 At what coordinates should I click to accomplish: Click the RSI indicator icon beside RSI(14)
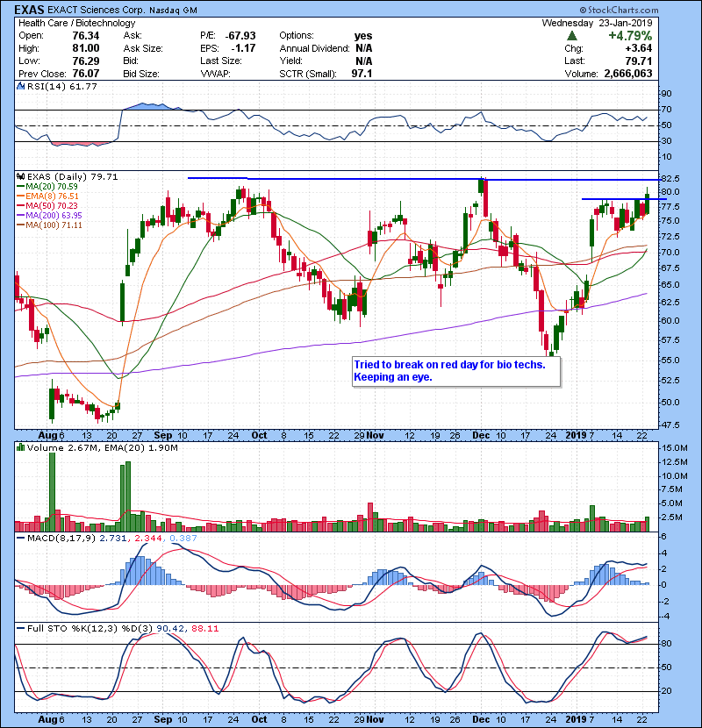pos(20,86)
